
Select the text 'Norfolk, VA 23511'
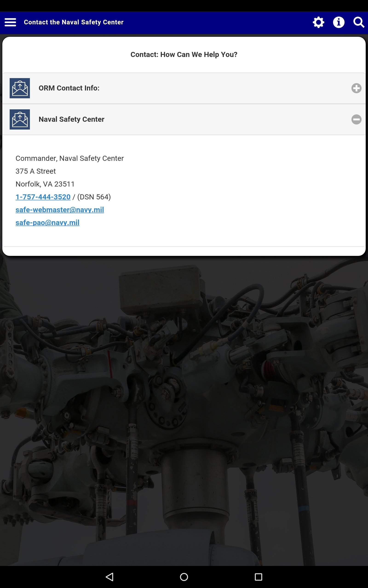[45, 184]
